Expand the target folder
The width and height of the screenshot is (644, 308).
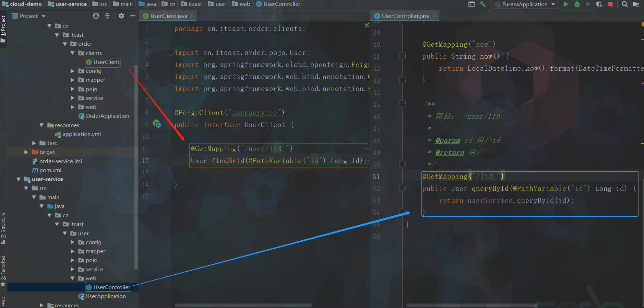point(26,152)
